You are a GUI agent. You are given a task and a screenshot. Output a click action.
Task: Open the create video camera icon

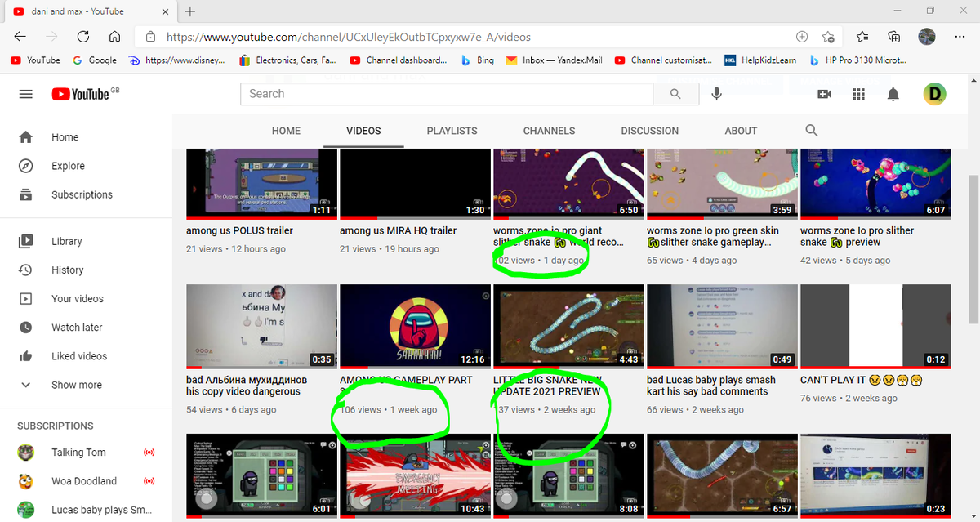click(824, 94)
